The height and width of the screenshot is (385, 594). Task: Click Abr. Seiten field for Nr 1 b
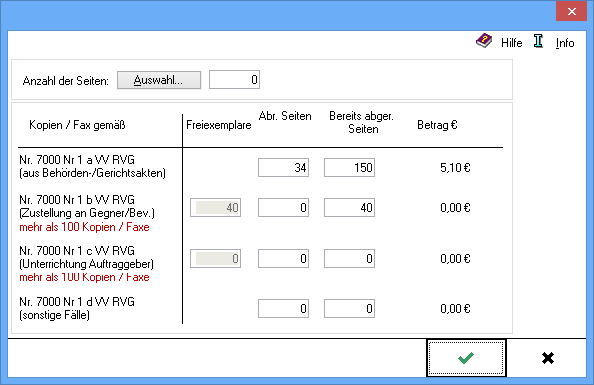tap(283, 208)
